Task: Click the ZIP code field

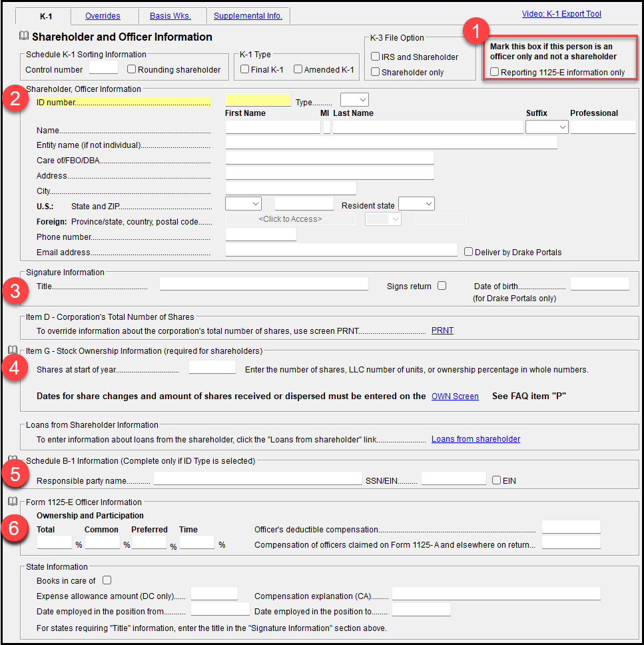Action: click(x=304, y=204)
